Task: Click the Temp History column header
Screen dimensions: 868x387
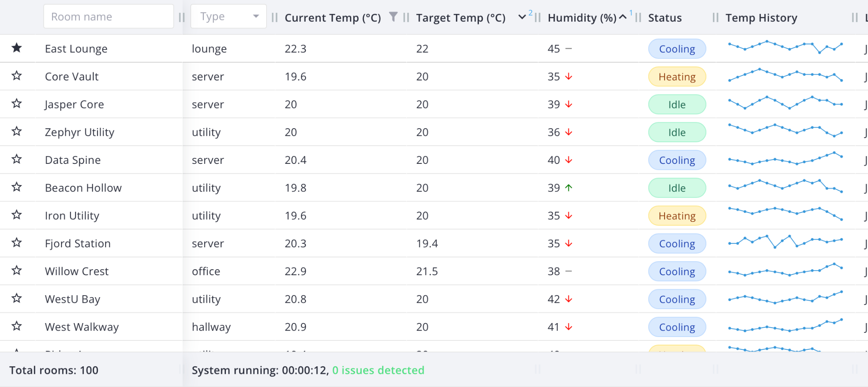Action: tap(761, 18)
